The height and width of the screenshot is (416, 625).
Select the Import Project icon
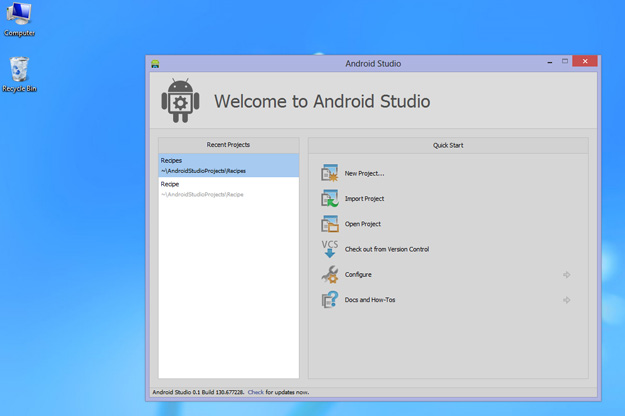click(x=330, y=198)
